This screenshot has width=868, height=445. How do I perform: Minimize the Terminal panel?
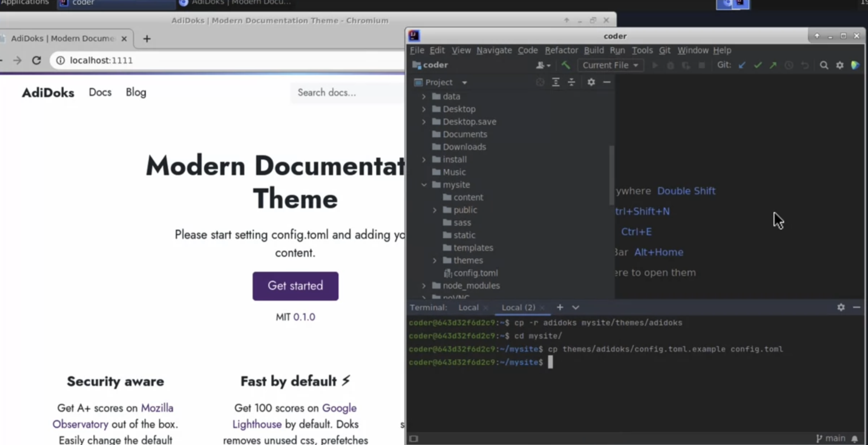pyautogui.click(x=857, y=307)
